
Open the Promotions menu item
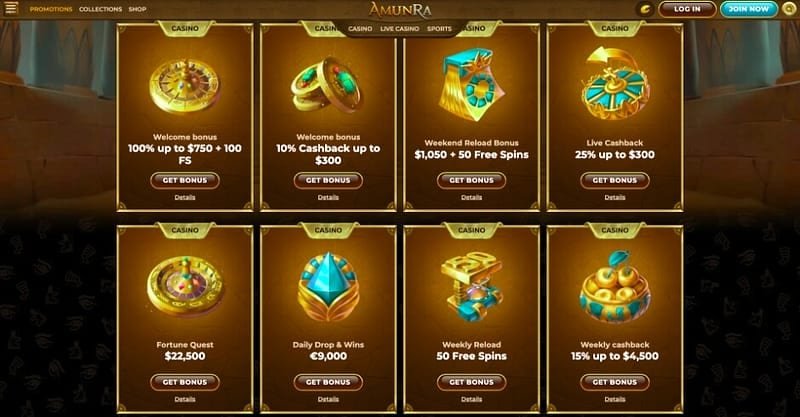[x=51, y=9]
